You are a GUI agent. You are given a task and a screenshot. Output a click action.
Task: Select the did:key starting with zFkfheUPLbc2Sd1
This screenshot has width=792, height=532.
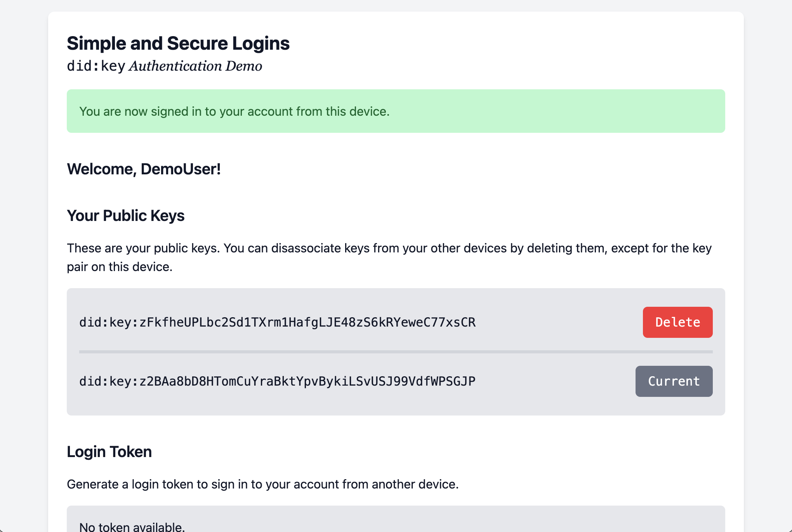[x=278, y=322]
